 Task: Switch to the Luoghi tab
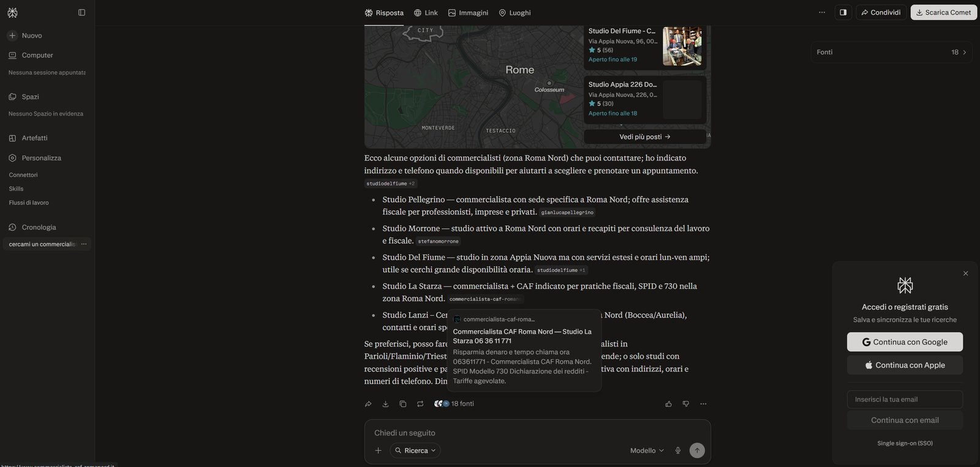point(514,12)
